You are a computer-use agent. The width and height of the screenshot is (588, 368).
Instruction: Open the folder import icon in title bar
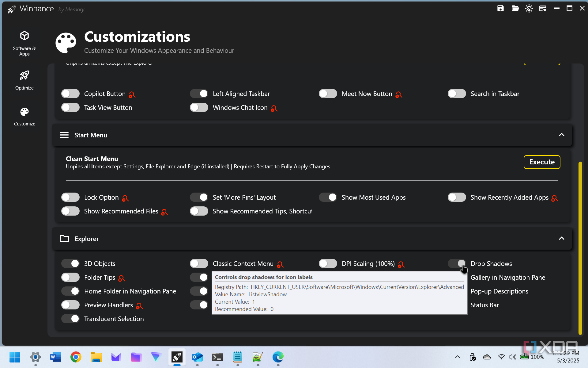515,8
